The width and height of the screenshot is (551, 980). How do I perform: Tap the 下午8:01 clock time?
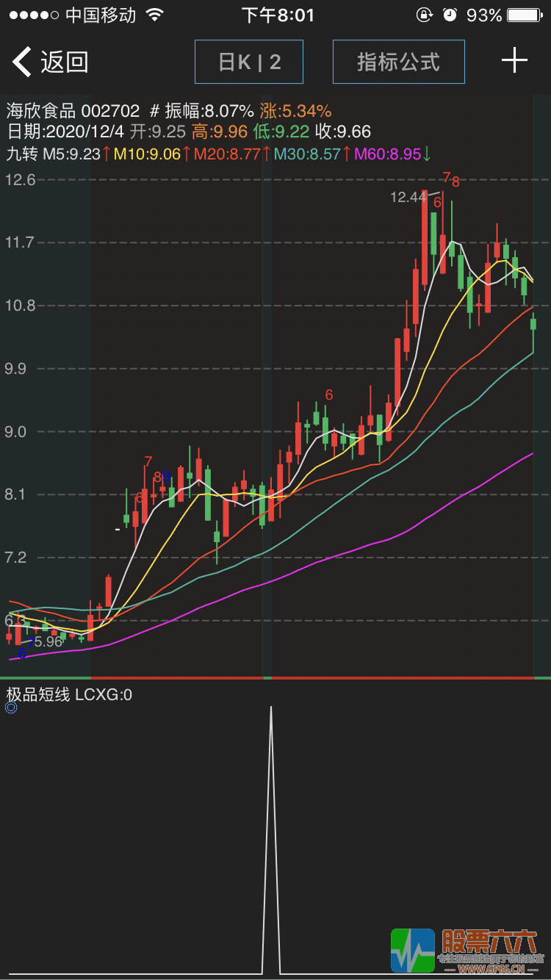(278, 15)
